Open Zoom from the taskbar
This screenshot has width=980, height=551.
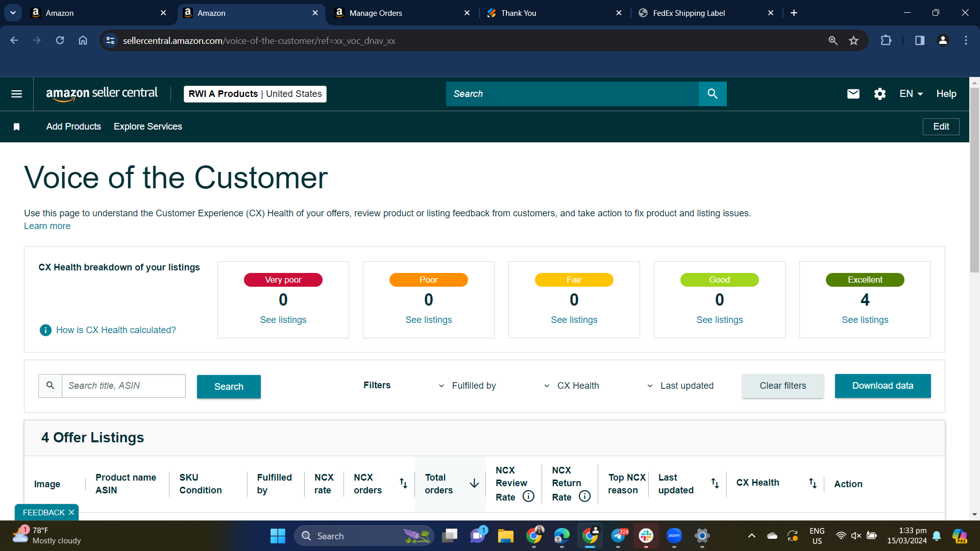674,536
